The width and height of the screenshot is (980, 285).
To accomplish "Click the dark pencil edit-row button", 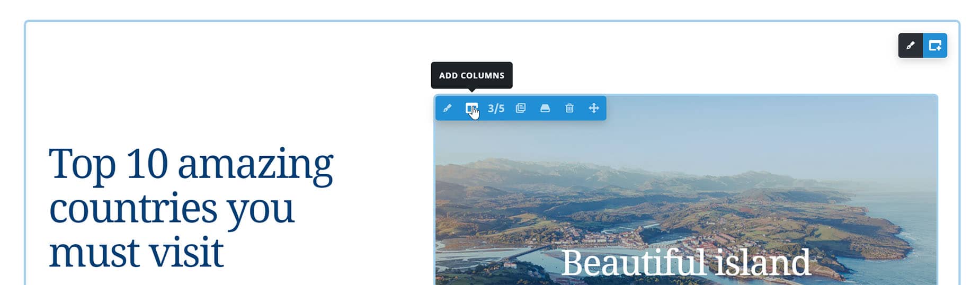I will pos(911,46).
